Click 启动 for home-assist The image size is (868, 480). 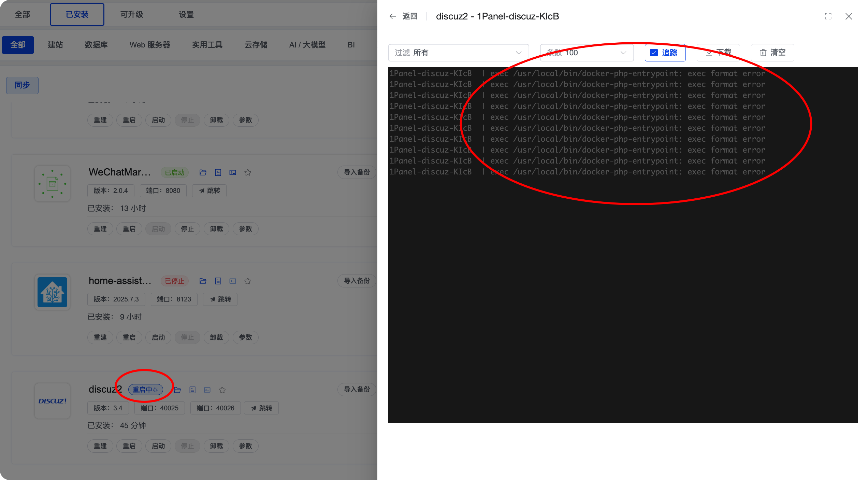(x=158, y=337)
